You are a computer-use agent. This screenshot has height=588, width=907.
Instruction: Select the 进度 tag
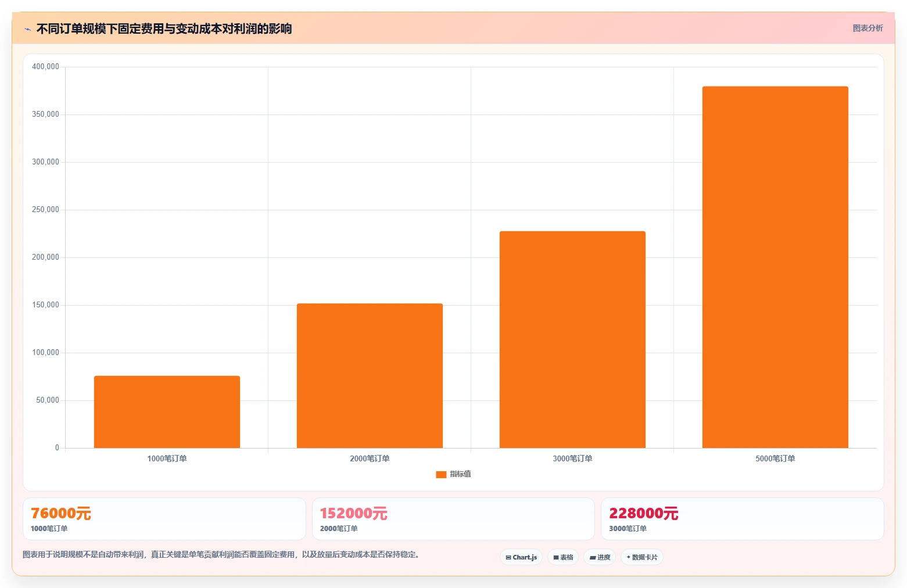[600, 557]
